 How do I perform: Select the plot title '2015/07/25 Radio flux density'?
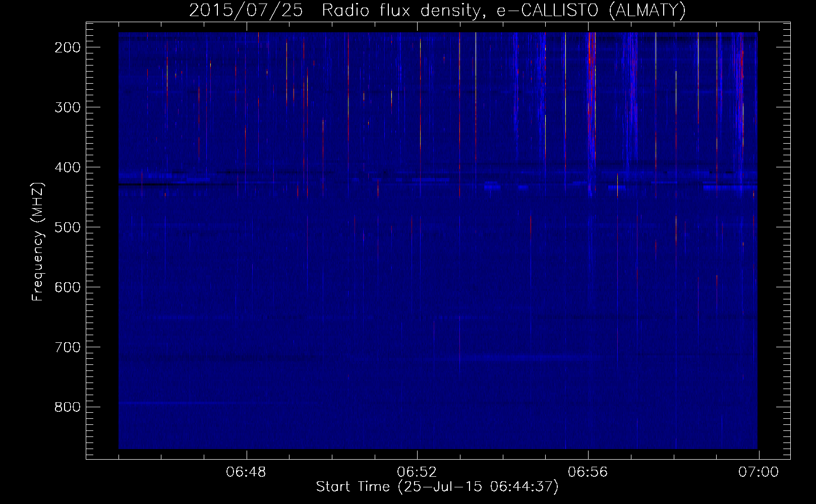(437, 10)
